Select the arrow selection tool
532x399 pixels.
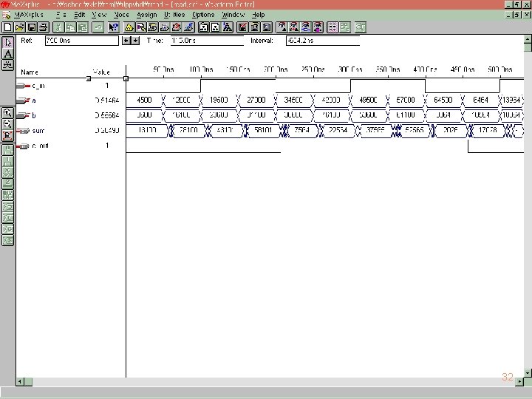coord(8,42)
